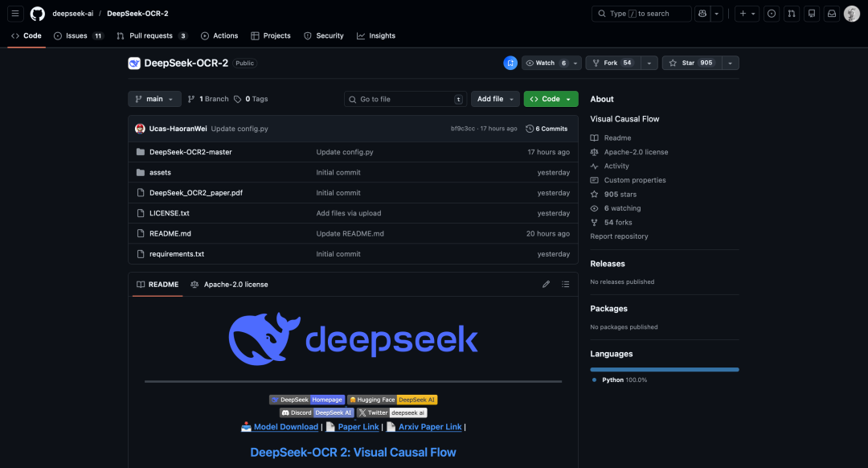Screen dimensions: 868x468
Task: Click the blue bookmark icon button beside Watch
Action: click(x=510, y=64)
